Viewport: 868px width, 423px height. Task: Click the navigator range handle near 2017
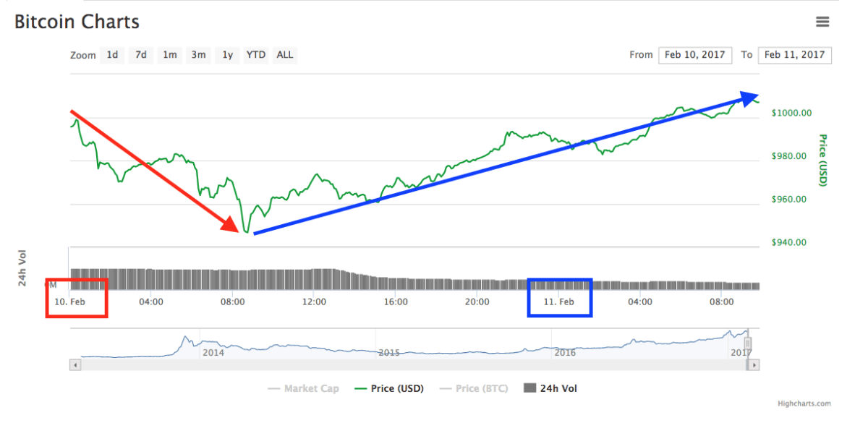point(749,343)
